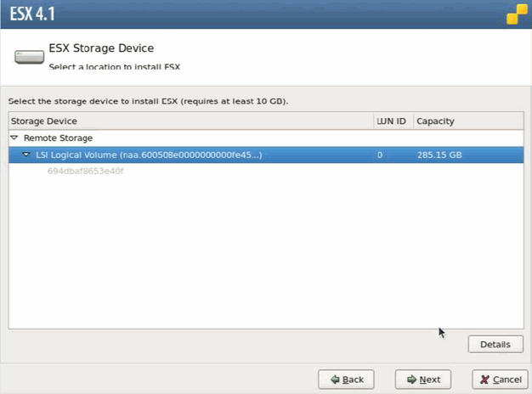Click the left arrow icon on Back
This screenshot has height=394, width=532.
[x=336, y=380]
